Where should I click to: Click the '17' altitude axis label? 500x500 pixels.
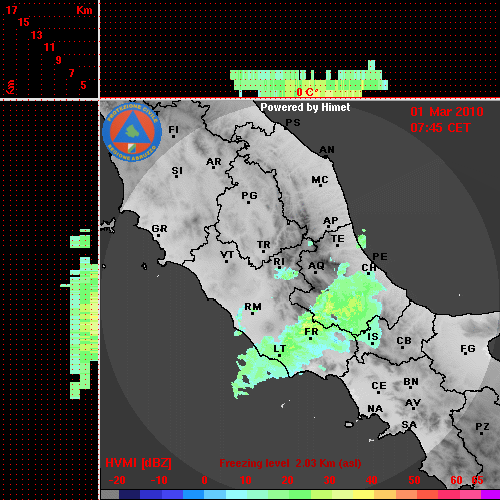(x=11, y=10)
